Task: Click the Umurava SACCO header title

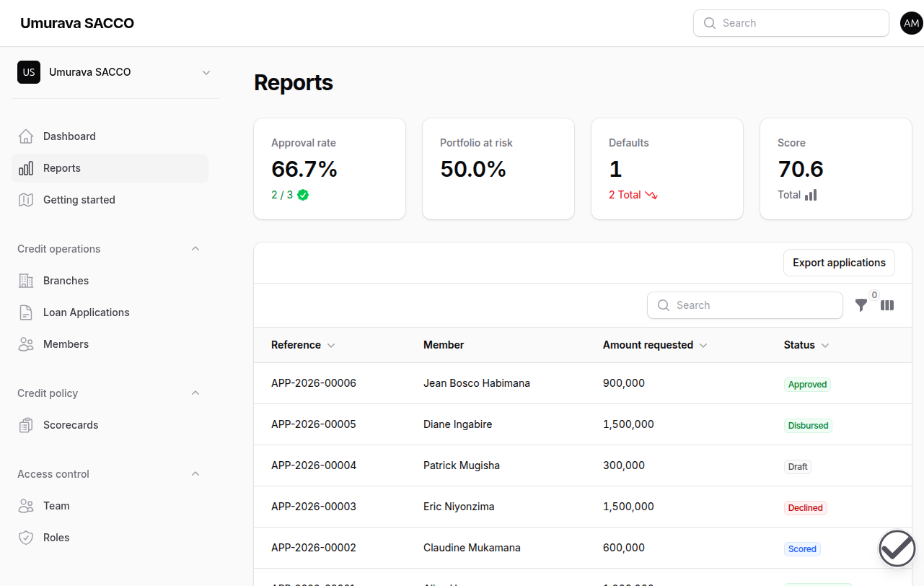Action: pos(77,23)
